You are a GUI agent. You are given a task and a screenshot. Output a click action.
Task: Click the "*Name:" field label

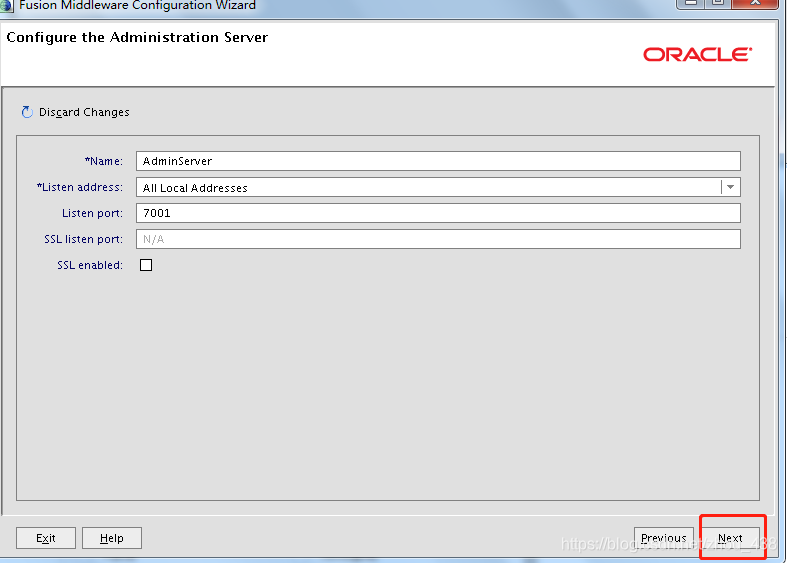(x=103, y=161)
